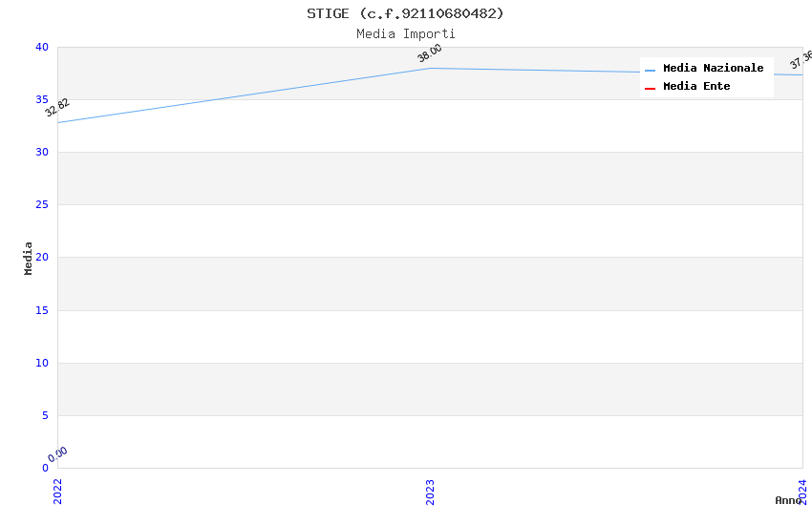The height and width of the screenshot is (525, 812).
Task: Click the Media Importi subtitle
Action: pos(405,34)
